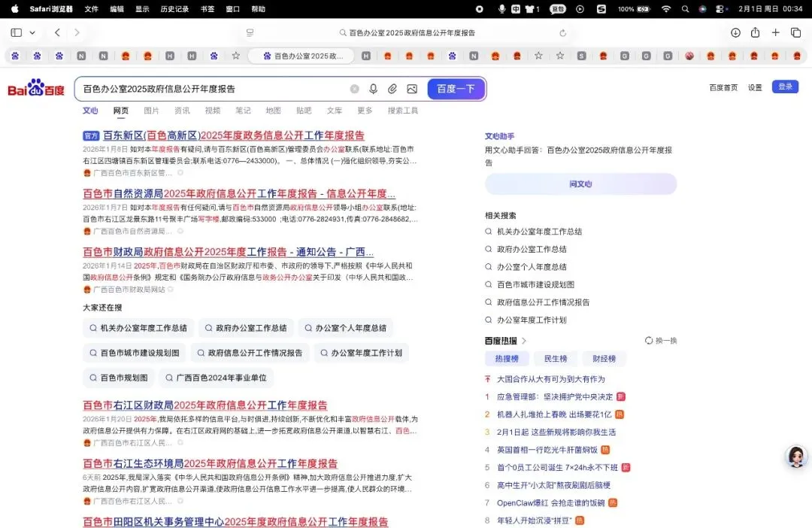Open result 百色市财政局政府信息公开2025年度工作报告
The height and width of the screenshot is (528, 812).
click(x=229, y=252)
